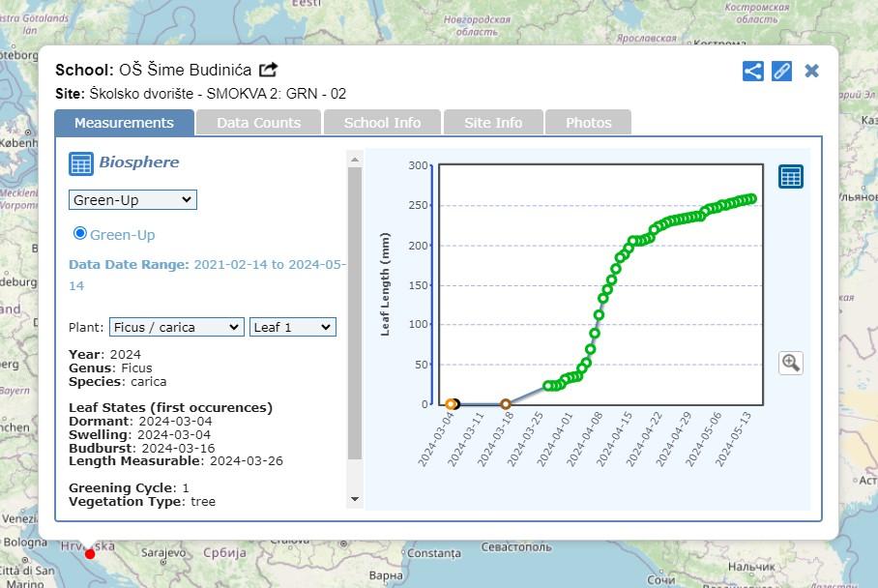Click scrollbar down arrow in measurements panel

[x=354, y=499]
